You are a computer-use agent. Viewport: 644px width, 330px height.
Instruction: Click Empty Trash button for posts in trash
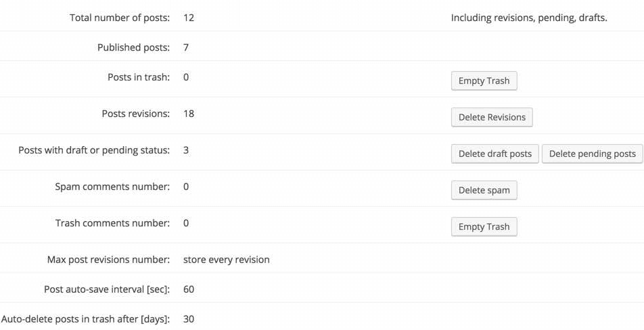click(x=484, y=81)
